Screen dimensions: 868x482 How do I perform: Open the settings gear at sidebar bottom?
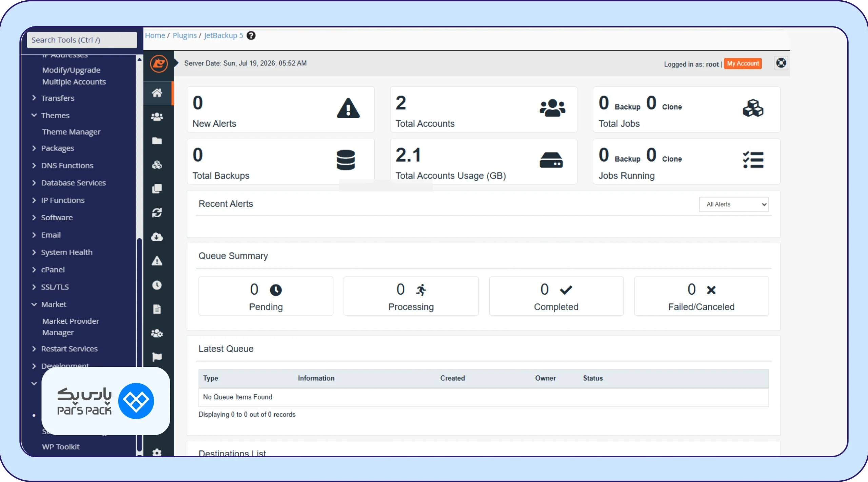pos(157,452)
